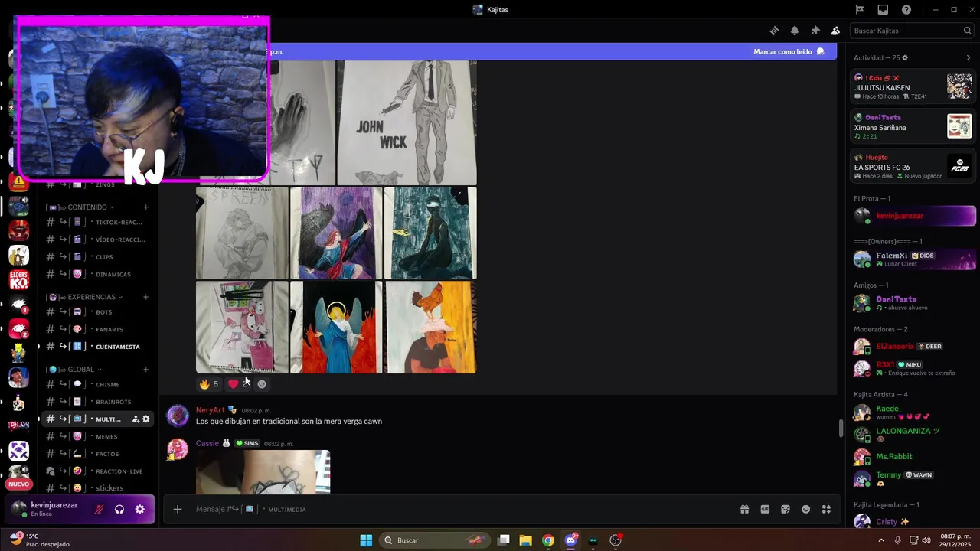Open the EA SPORTS FC 26 activity card
Screen dimensions: 980x551
click(913, 167)
